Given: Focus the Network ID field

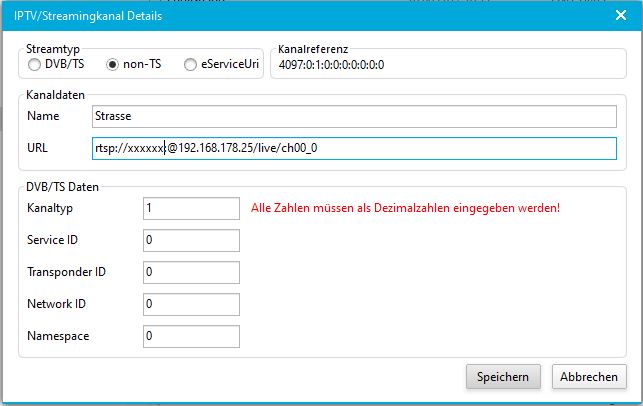Looking at the screenshot, I should pyautogui.click(x=192, y=304).
